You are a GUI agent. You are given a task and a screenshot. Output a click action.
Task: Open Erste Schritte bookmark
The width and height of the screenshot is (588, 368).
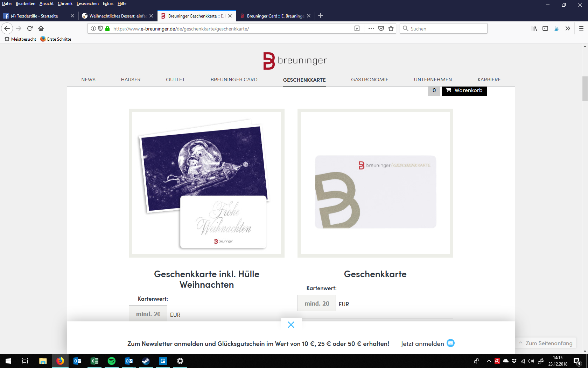point(56,39)
